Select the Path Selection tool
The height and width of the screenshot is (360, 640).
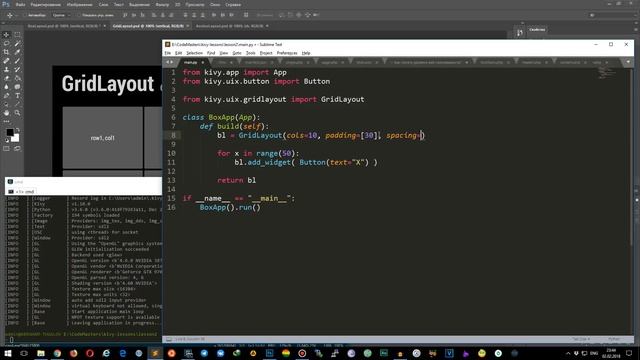coord(6,104)
